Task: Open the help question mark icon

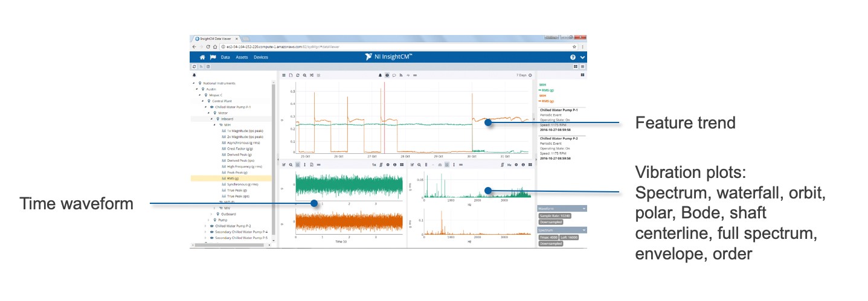Action: [x=573, y=57]
